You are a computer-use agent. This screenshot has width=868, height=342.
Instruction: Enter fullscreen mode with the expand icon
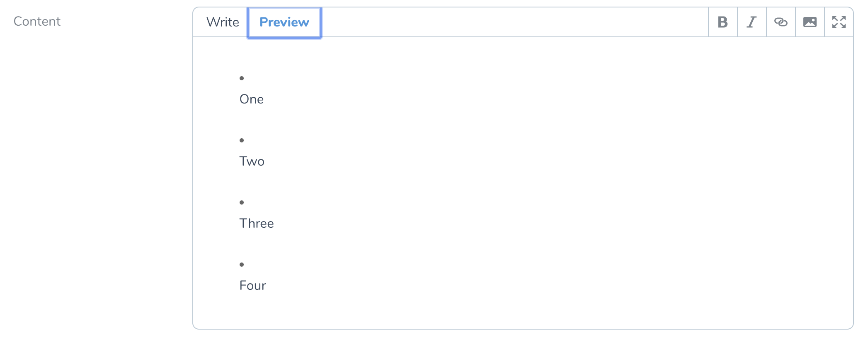point(839,22)
